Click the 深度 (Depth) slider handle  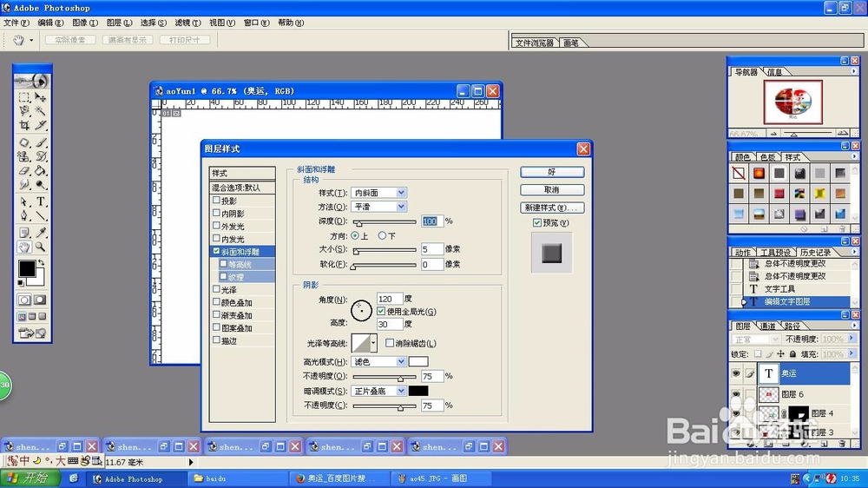(x=358, y=223)
